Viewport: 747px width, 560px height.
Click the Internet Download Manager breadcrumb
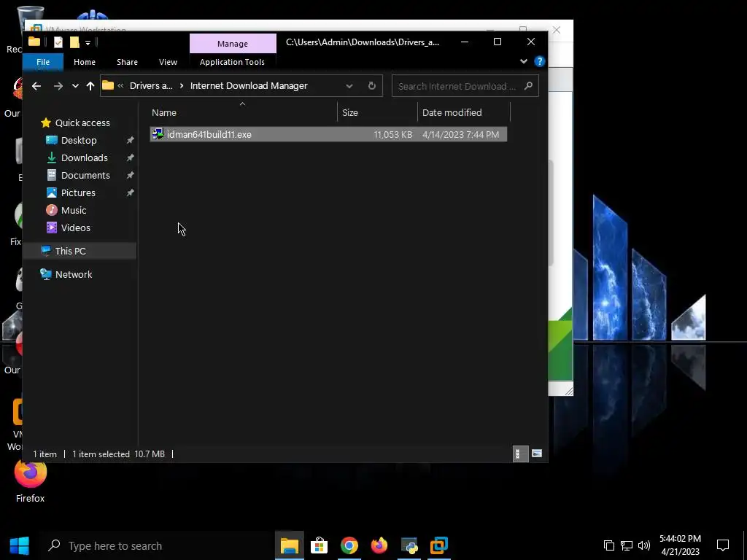point(249,86)
